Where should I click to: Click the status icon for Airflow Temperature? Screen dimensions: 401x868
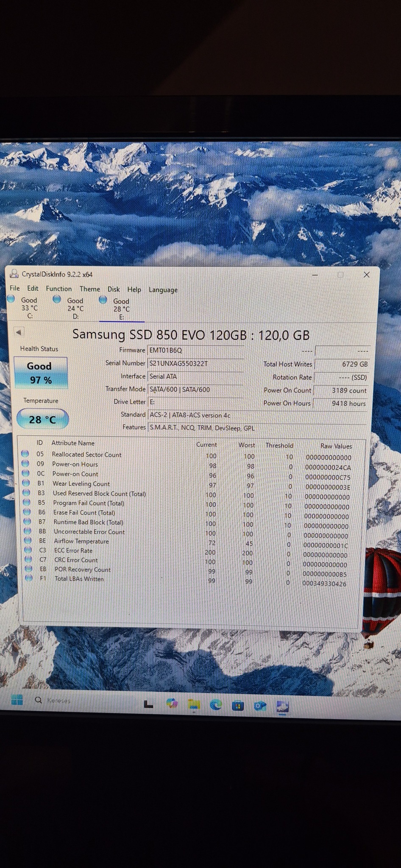coord(28,540)
